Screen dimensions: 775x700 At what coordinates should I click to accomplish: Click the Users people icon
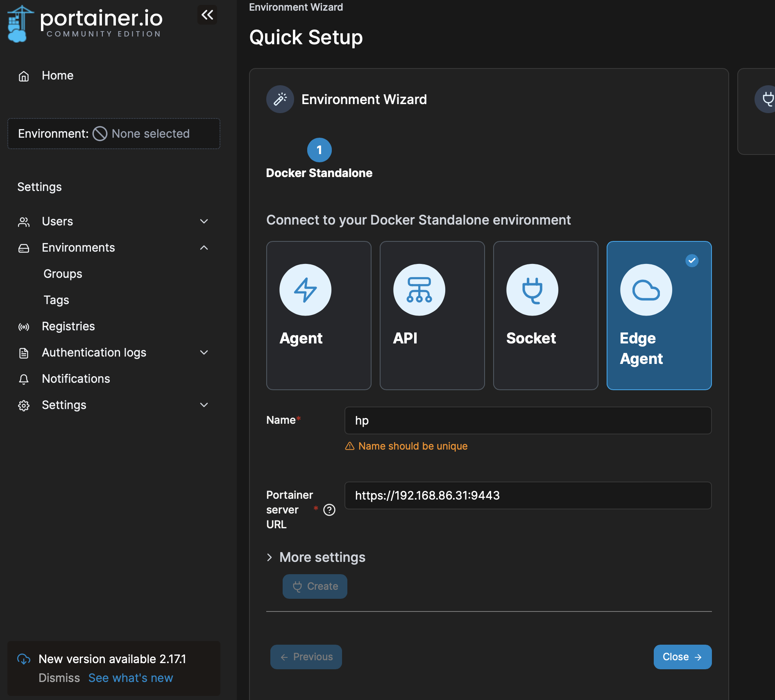point(24,222)
